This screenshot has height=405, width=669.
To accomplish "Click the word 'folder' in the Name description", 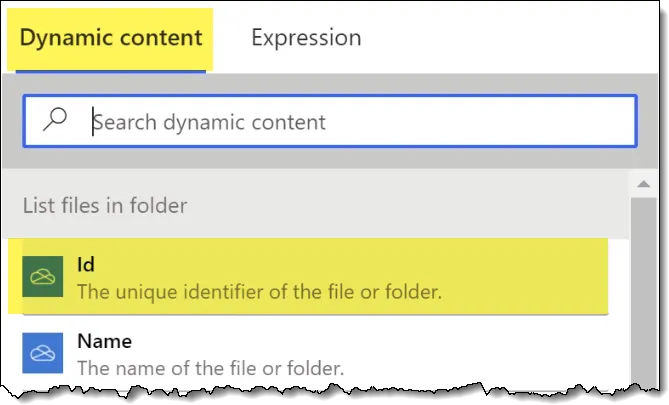I will 314,368.
